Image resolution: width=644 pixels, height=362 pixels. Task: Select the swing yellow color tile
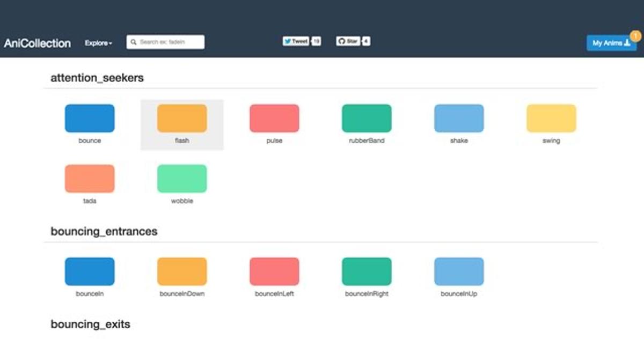pyautogui.click(x=551, y=118)
